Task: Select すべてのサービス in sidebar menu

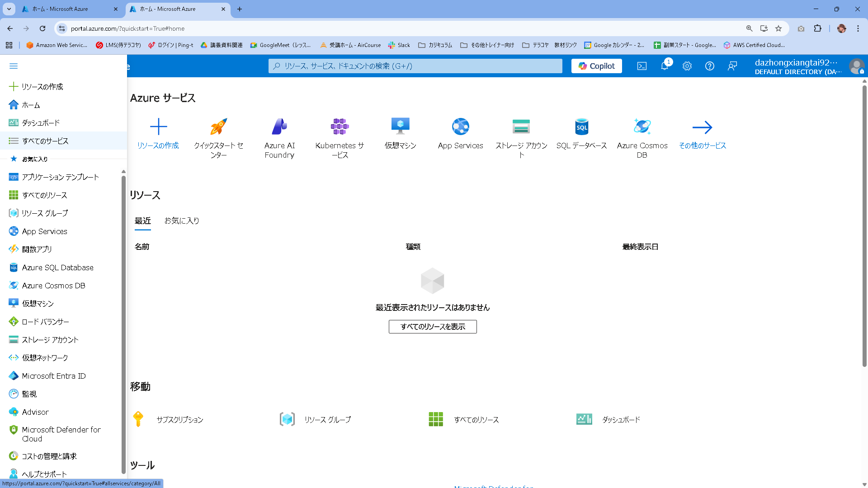Action: pyautogui.click(x=45, y=141)
